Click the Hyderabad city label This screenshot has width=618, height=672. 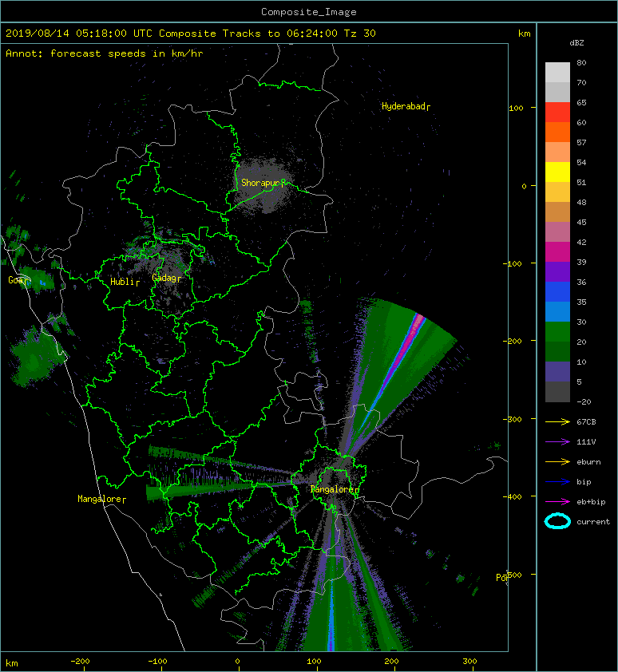[403, 106]
